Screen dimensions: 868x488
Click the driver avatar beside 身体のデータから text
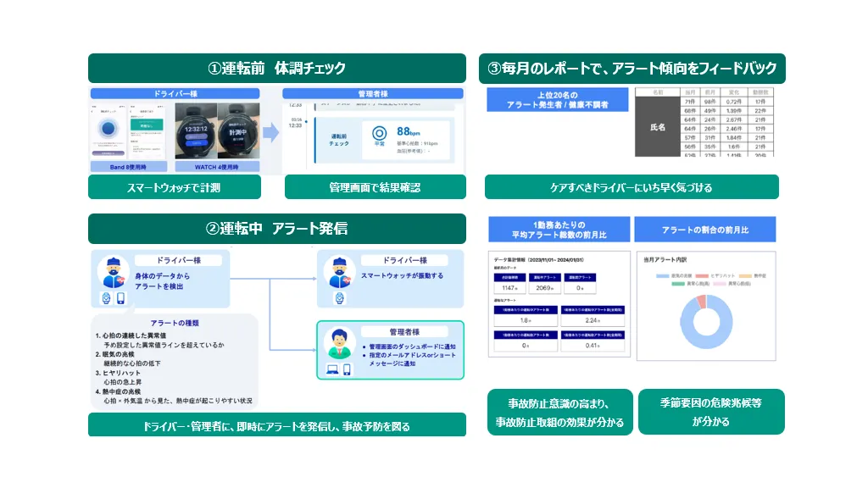(113, 274)
